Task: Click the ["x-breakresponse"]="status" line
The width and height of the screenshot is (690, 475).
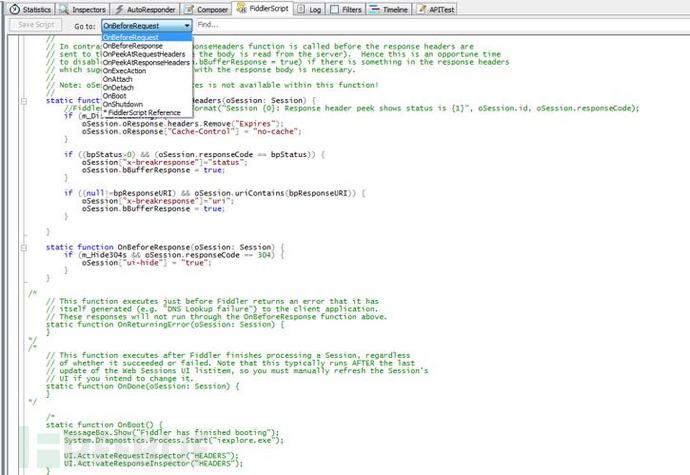Action: (x=165, y=162)
